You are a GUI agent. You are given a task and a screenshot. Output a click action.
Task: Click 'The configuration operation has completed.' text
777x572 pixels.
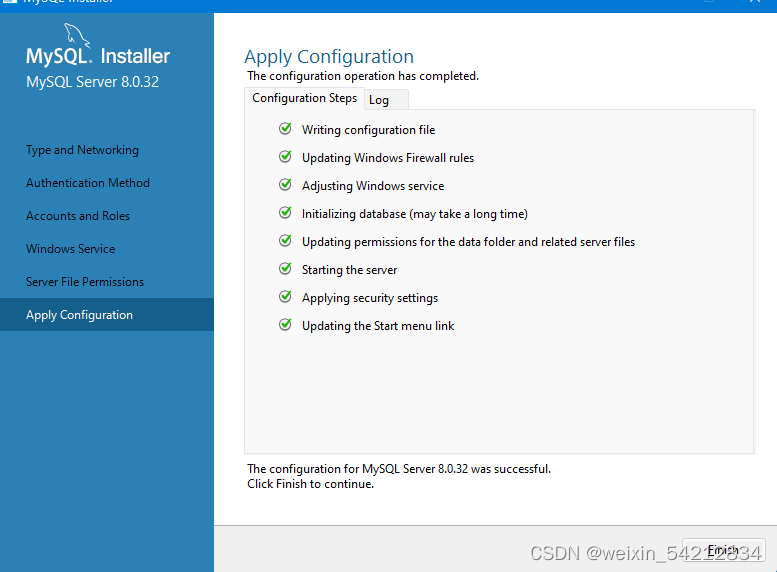[x=363, y=76]
